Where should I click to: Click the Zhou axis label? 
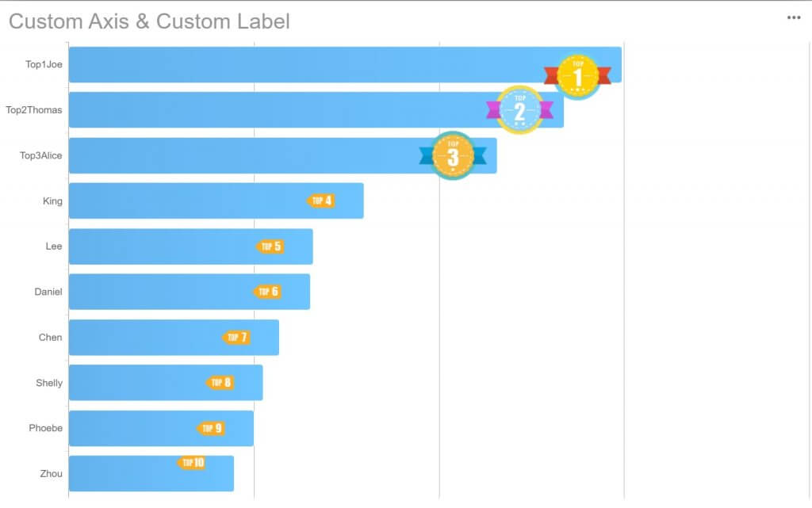coord(52,474)
